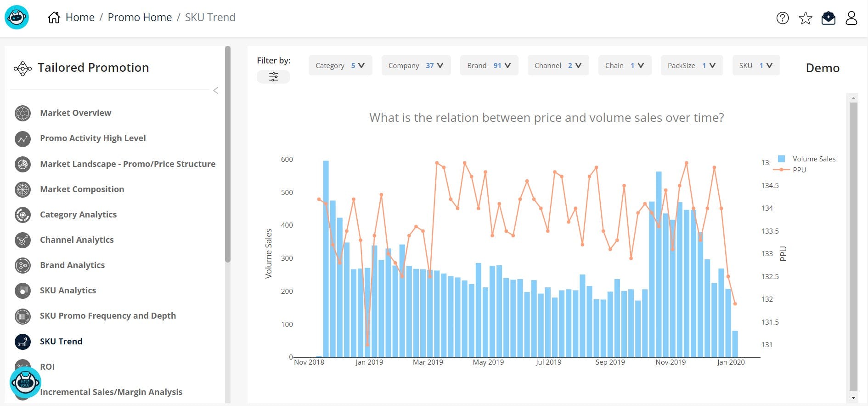This screenshot has width=868, height=406.
Task: Select Channel Analytics menu item
Action: click(77, 240)
